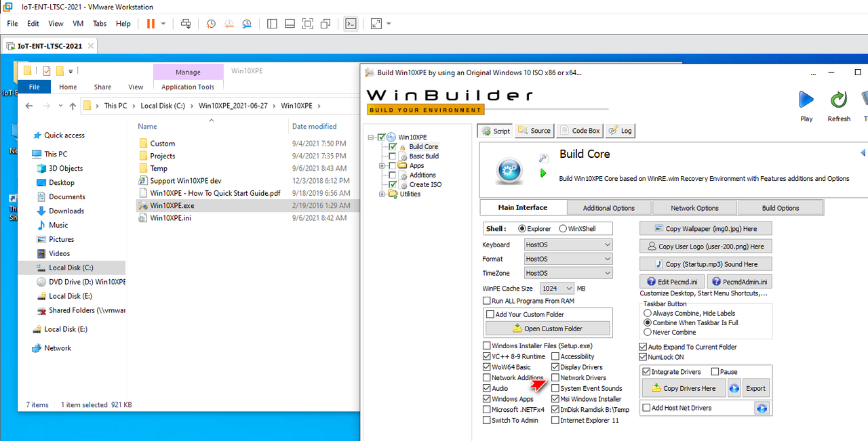
Task: Expand Apps node in WinBuilder tree
Action: click(382, 165)
